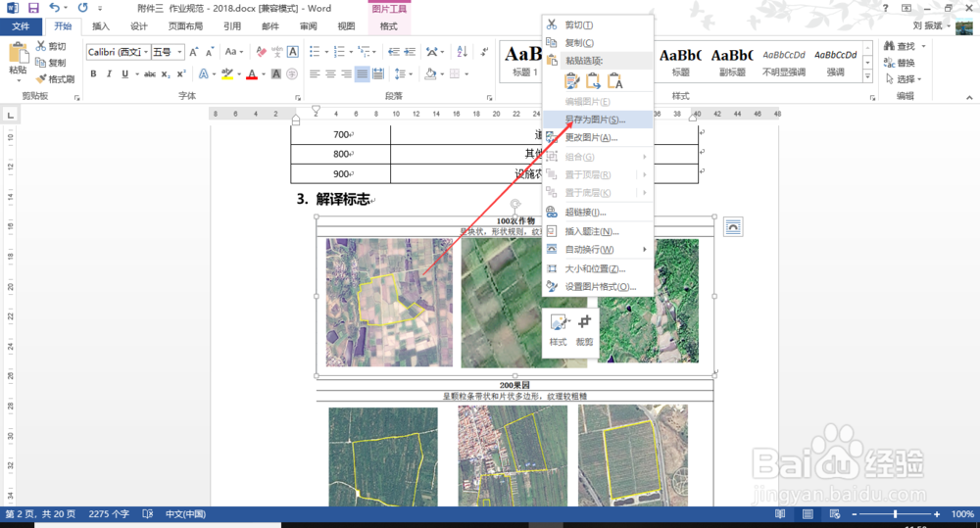This screenshot has width=980, height=528.
Task: Click the 中文(中国) language indicator in status bar
Action: pos(185,514)
